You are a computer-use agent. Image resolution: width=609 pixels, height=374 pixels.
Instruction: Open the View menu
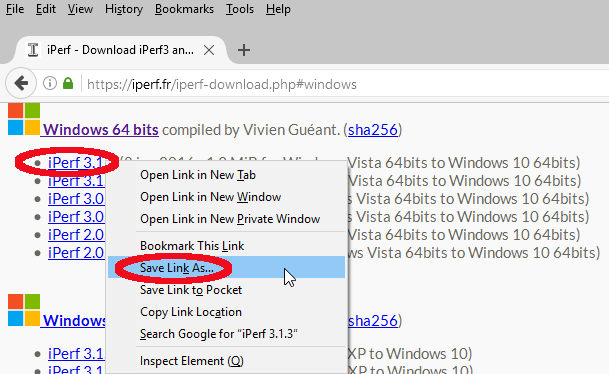point(80,9)
